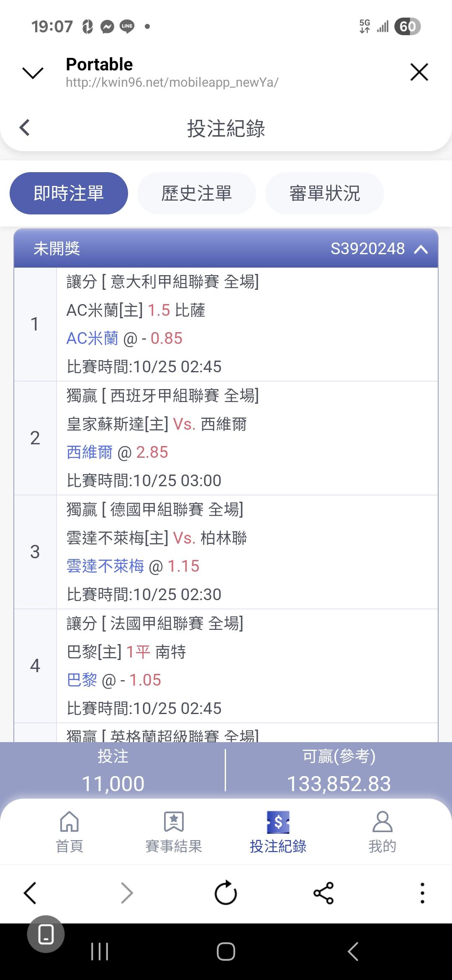Go back with browser back arrow
The width and height of the screenshot is (452, 980).
(x=30, y=893)
